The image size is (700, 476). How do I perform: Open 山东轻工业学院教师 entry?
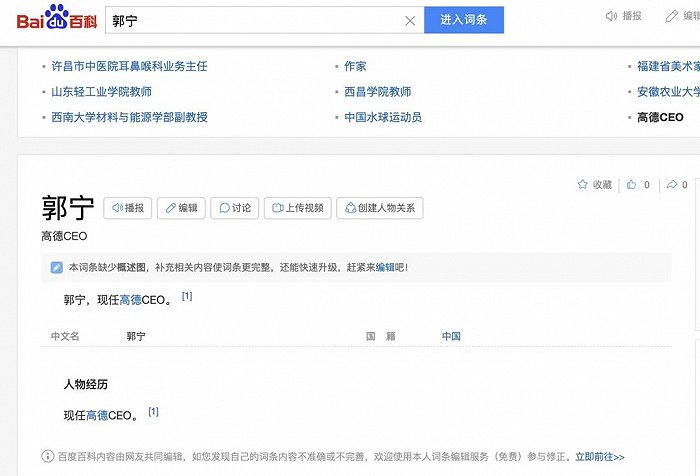coord(101,92)
